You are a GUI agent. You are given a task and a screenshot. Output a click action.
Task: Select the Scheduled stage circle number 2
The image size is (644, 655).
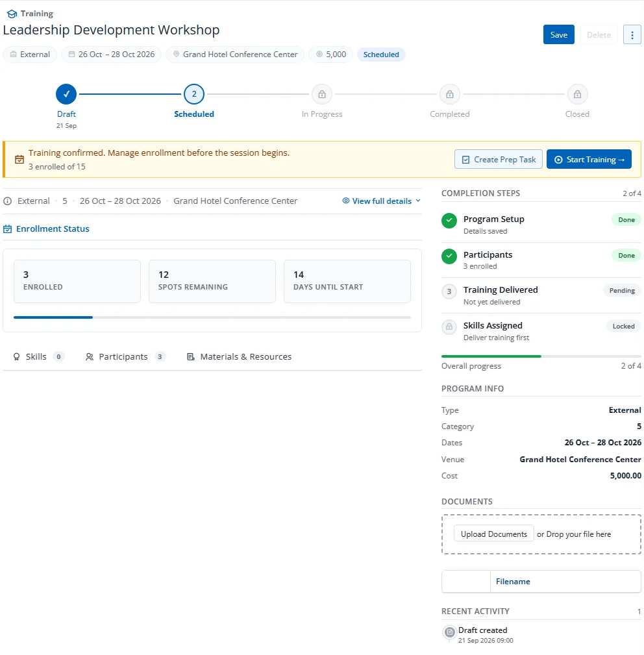coord(194,94)
